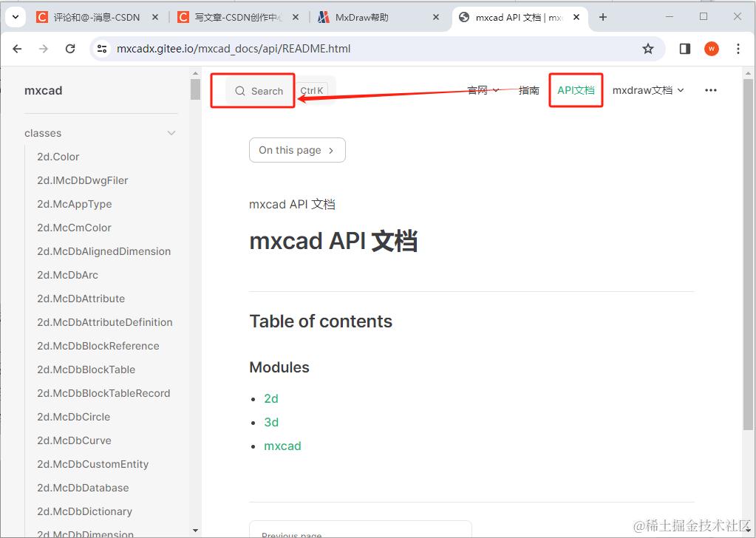
Task: Click the search magnifier icon
Action: click(240, 91)
